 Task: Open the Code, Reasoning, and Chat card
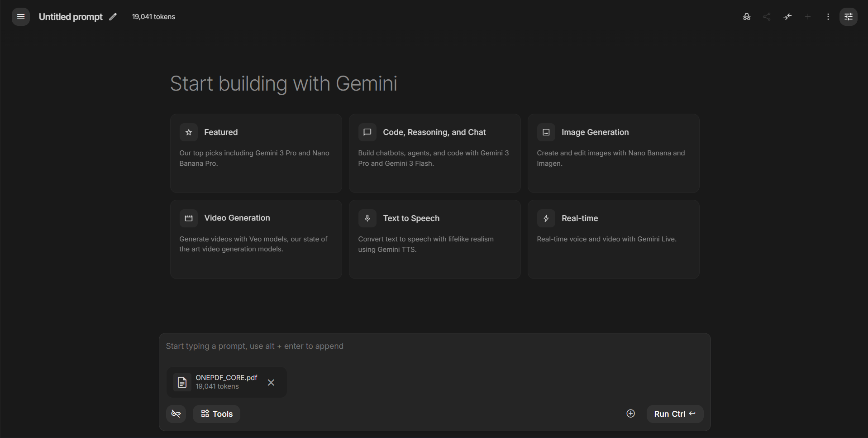point(434,154)
